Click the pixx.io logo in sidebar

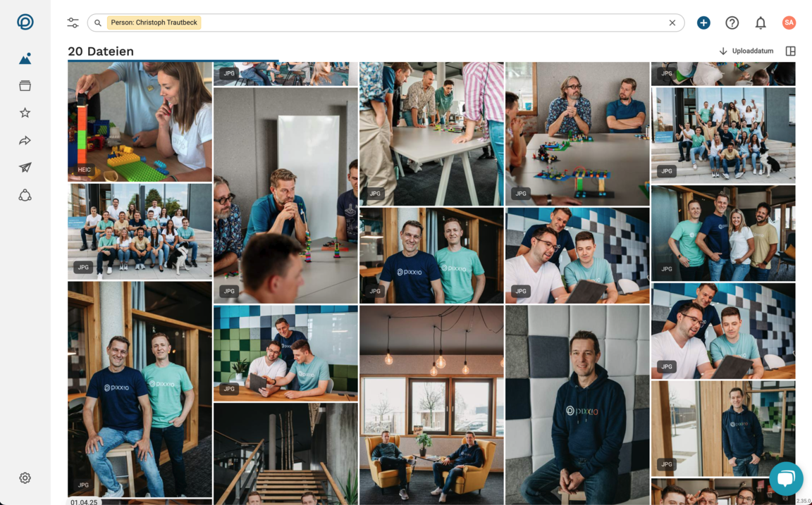pyautogui.click(x=25, y=22)
